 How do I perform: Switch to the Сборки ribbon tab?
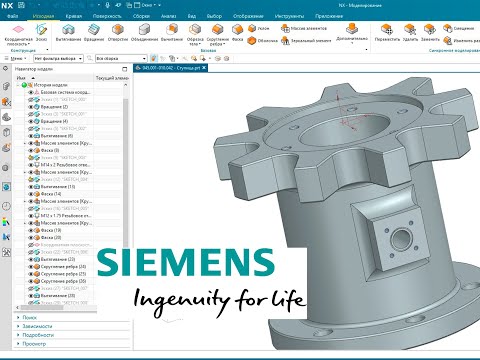pyautogui.click(x=141, y=16)
